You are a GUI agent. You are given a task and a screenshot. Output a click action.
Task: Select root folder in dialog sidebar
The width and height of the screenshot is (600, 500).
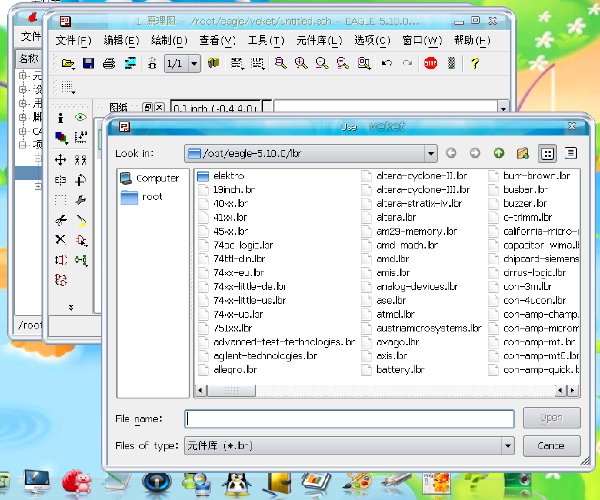[x=142, y=197]
